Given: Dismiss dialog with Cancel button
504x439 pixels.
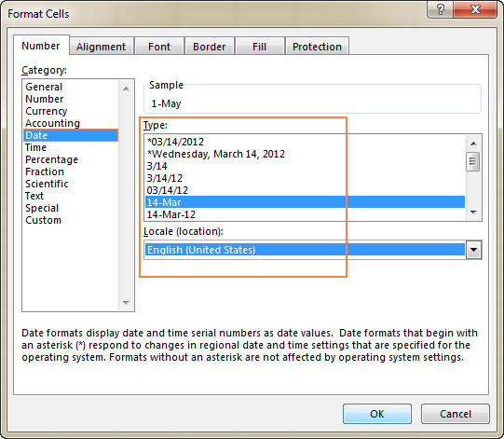Looking at the screenshot, I should (456, 414).
